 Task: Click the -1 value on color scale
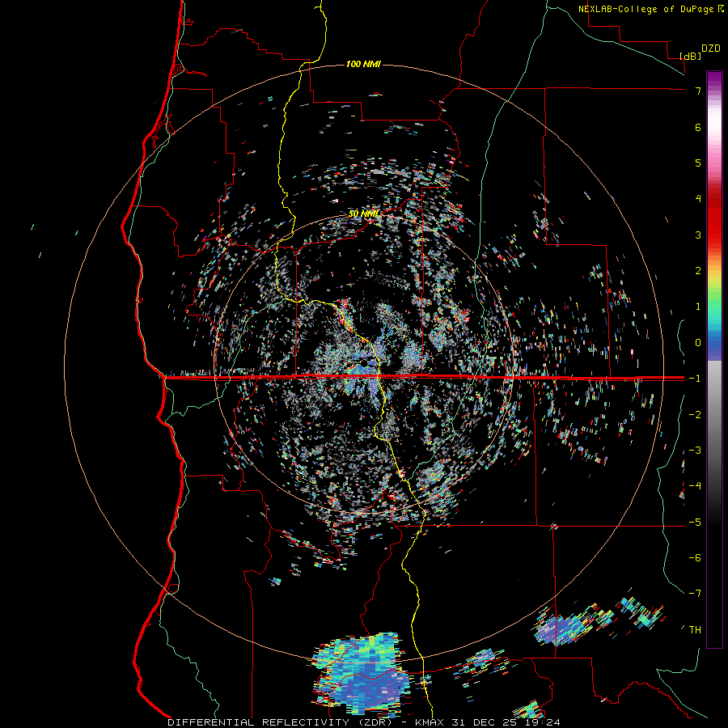(695, 379)
